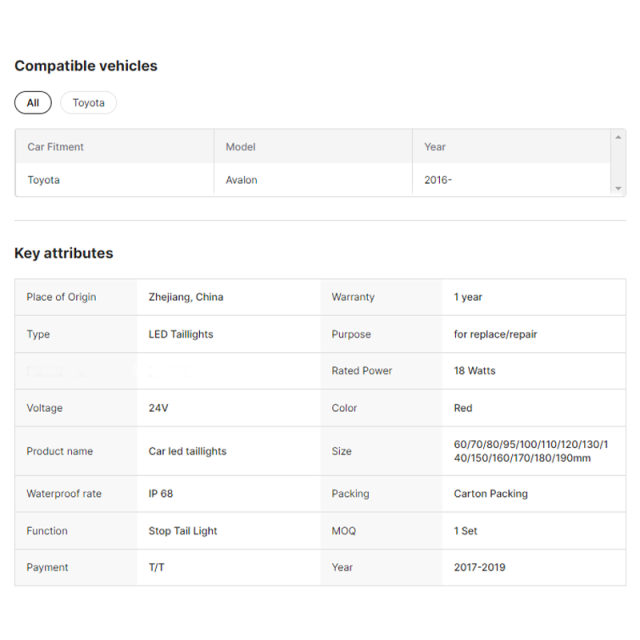
Task: Click the fitment table scrollbar track
Action: (618, 163)
